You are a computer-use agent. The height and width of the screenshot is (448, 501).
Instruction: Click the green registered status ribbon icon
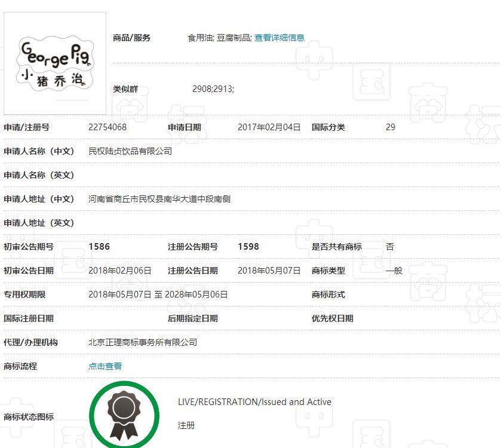pyautogui.click(x=124, y=414)
